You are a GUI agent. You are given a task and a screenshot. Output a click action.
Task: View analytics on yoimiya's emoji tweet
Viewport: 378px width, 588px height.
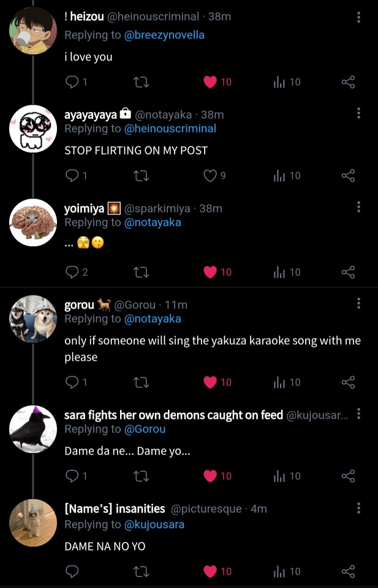tap(287, 272)
